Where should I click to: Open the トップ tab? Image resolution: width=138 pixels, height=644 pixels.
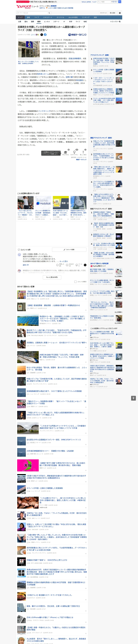[20, 17]
